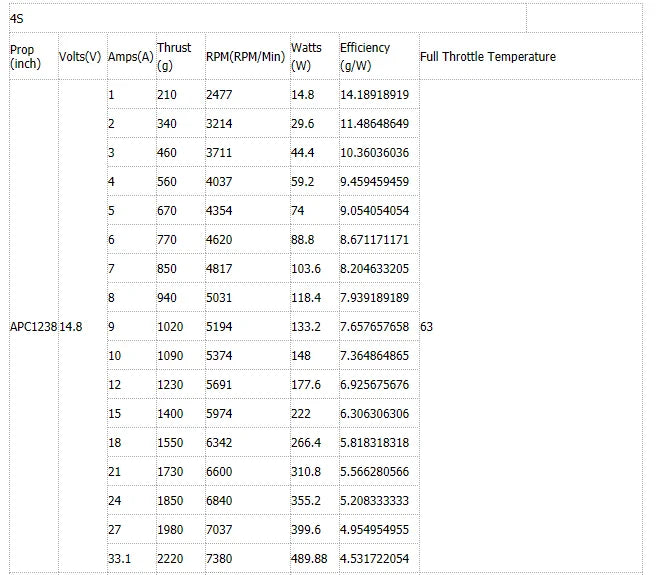
Task: Select the 'RPM(RPM/Min)' column header
Action: point(247,56)
